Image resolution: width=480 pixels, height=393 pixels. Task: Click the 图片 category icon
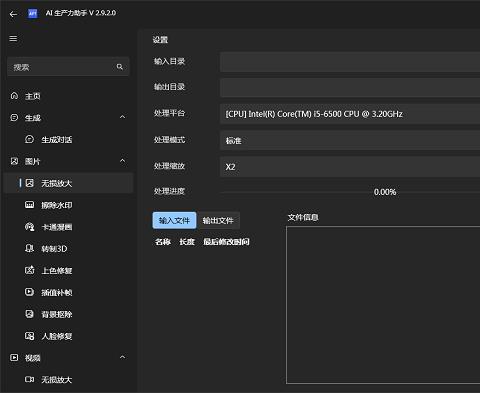pyautogui.click(x=14, y=161)
